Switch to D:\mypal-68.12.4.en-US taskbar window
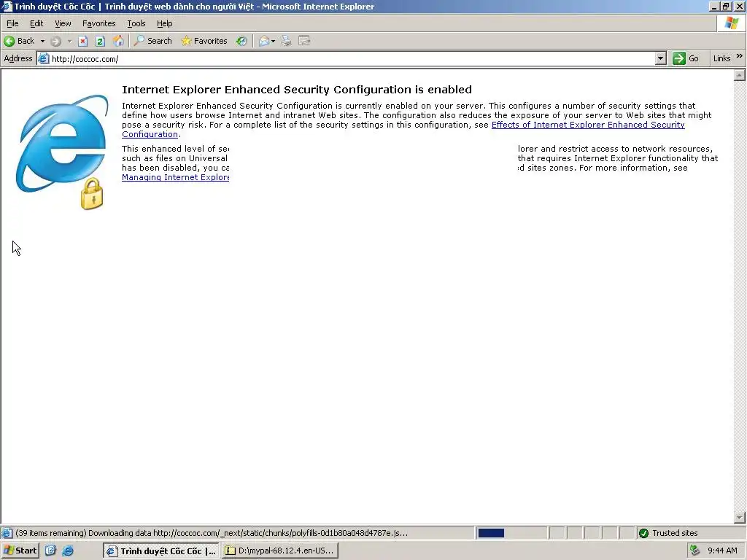 [x=280, y=551]
